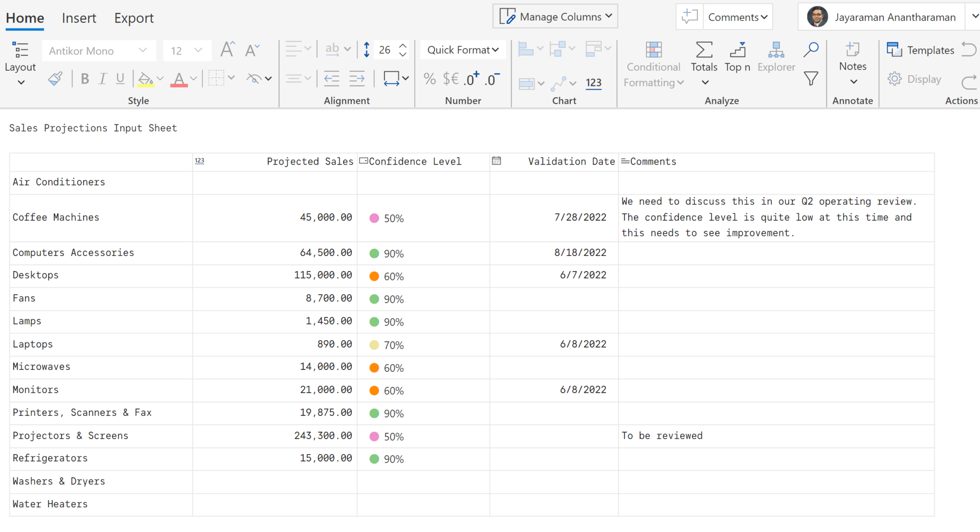Open the Export menu
Screen dimensions: 980x532
pyautogui.click(x=134, y=18)
